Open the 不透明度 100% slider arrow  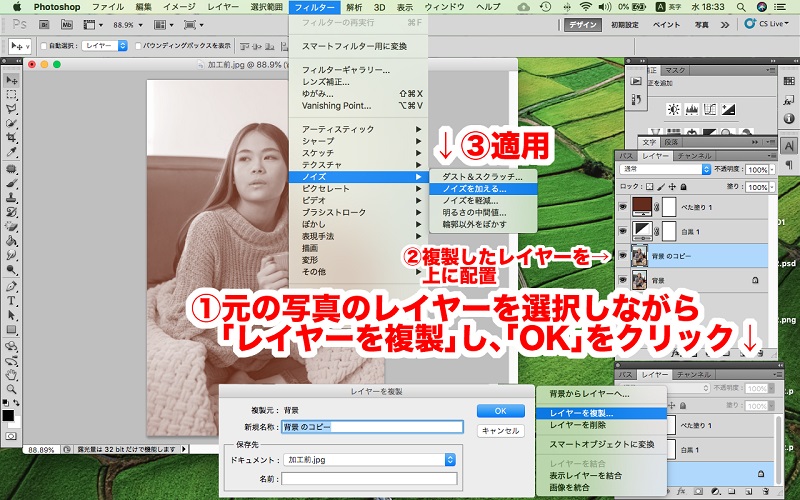[772, 169]
